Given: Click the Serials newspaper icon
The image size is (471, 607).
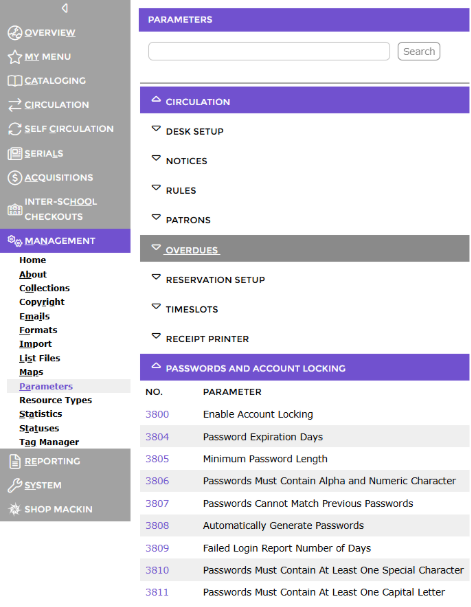Looking at the screenshot, I should (15, 154).
